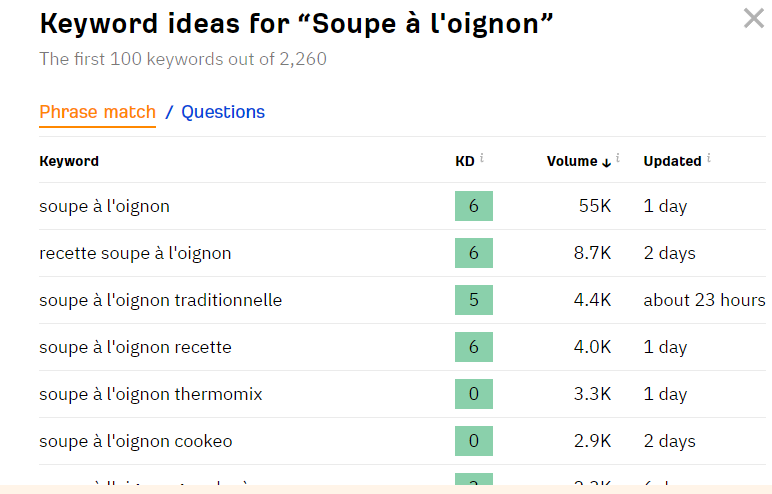Open "soupe à l'oignon recette" keyword
The width and height of the screenshot is (772, 494).
point(135,348)
